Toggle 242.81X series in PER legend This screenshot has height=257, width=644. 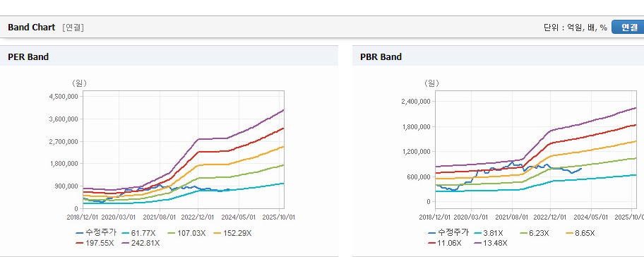[141, 243]
